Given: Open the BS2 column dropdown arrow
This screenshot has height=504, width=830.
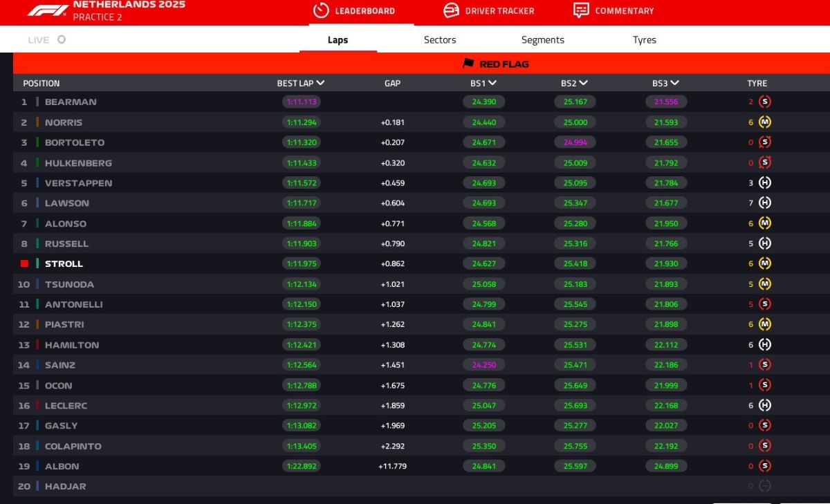Looking at the screenshot, I should pyautogui.click(x=583, y=83).
